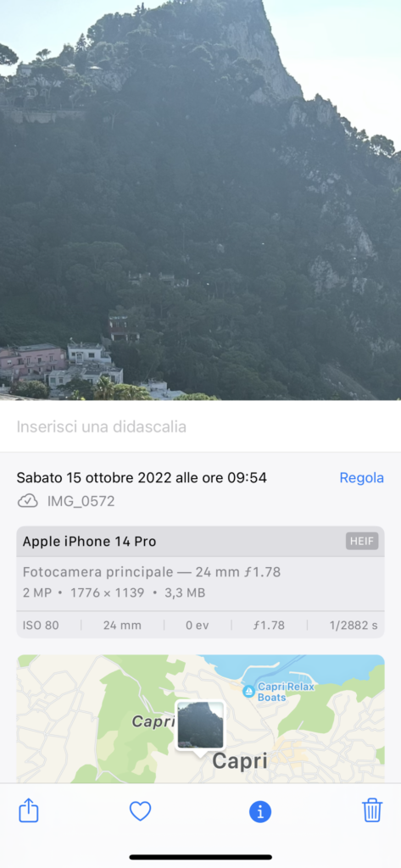Delete the photo with the trash icon

(x=372, y=810)
